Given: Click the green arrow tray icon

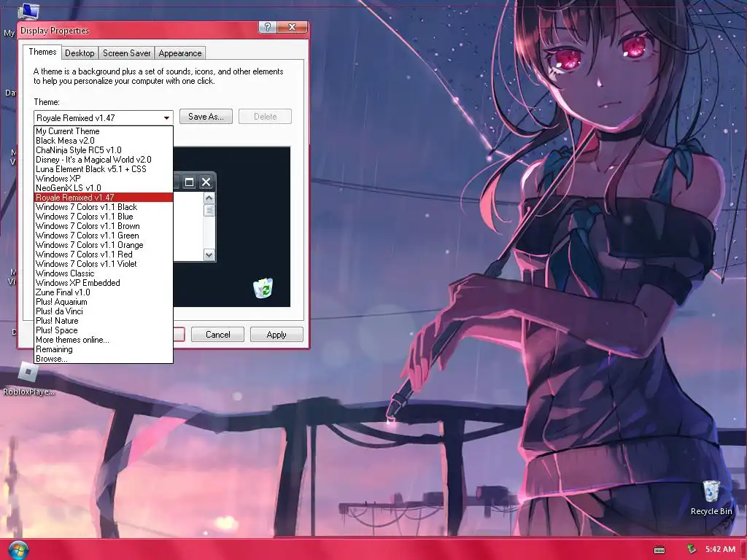Looking at the screenshot, I should click(x=692, y=550).
